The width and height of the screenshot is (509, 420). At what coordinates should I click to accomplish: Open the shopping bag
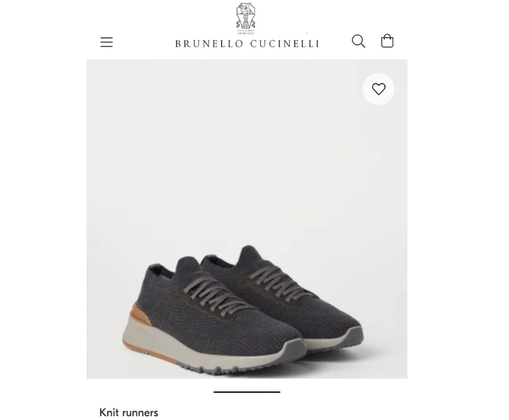coord(387,41)
